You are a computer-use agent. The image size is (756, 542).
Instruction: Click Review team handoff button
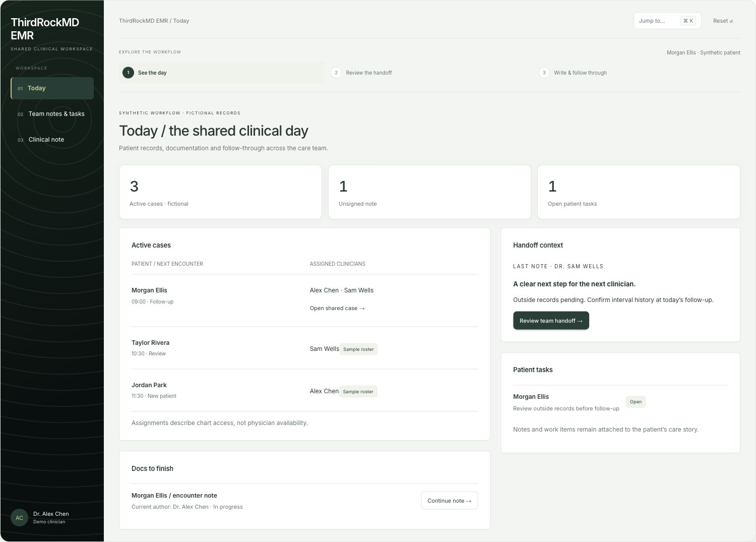[x=551, y=321]
